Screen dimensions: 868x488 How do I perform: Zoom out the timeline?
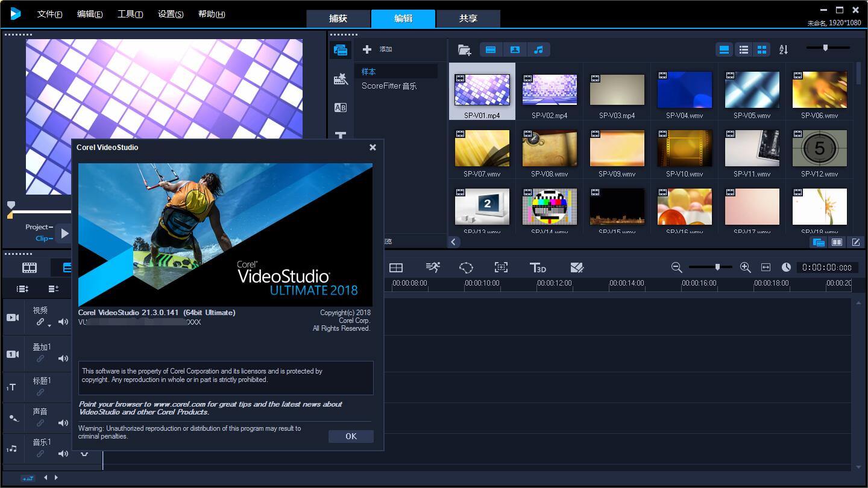676,267
